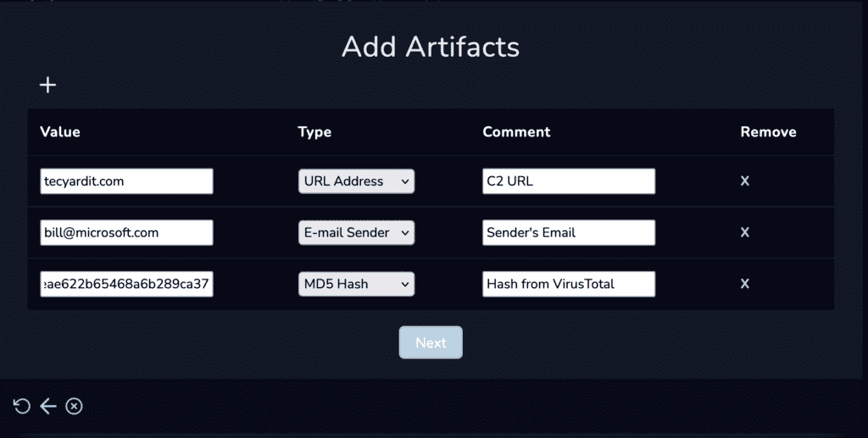Open the URL Address type dropdown

357,181
